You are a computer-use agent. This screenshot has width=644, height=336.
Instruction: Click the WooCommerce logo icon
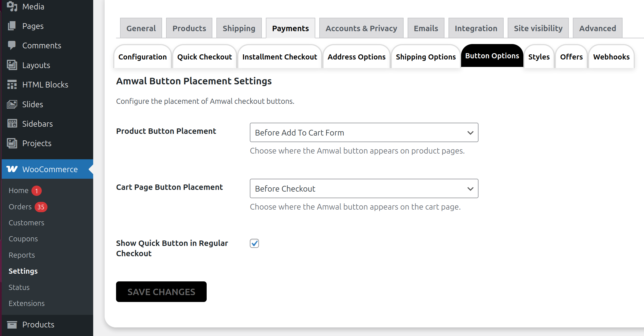(x=12, y=169)
